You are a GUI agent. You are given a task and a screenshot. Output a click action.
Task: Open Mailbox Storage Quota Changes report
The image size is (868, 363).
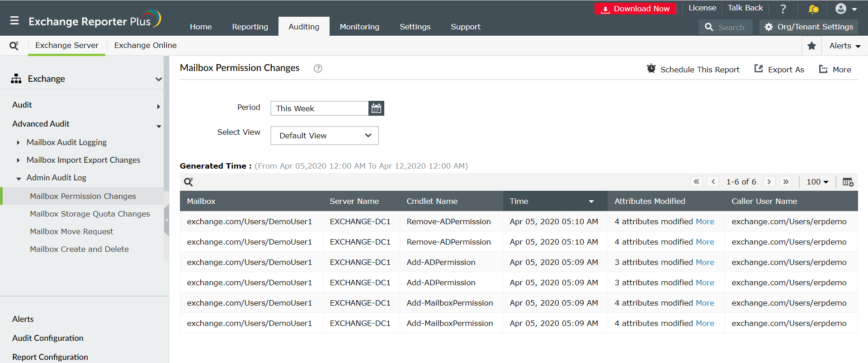[90, 214]
